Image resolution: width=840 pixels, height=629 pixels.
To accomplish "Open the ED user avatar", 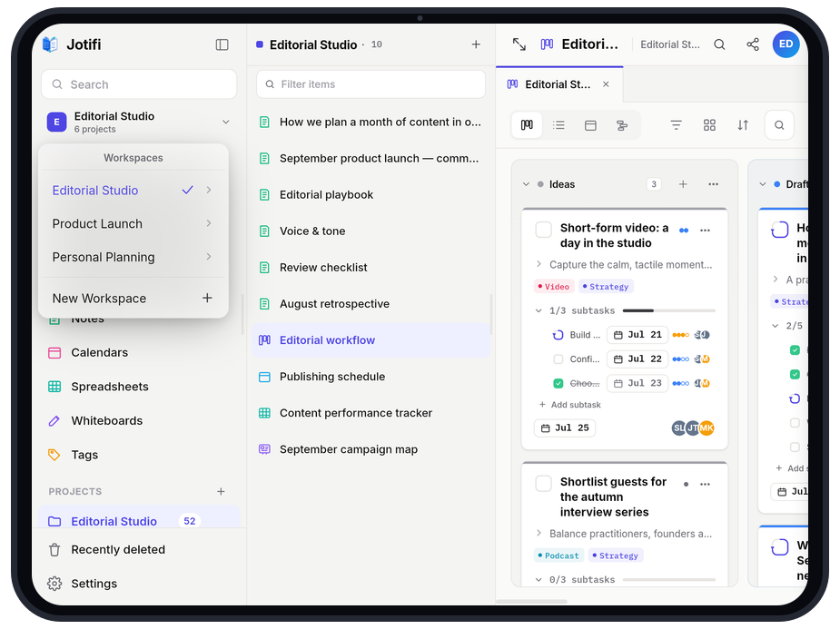I will 786,44.
